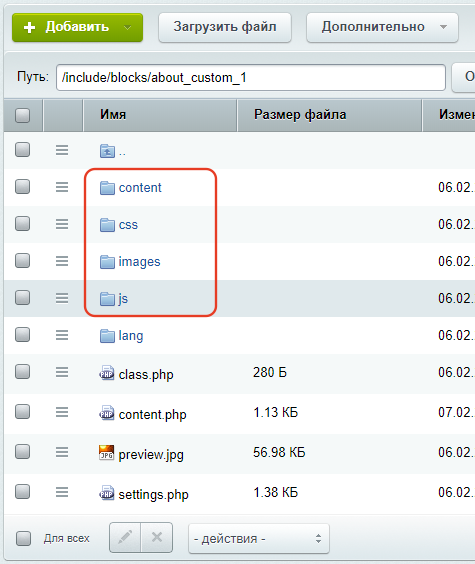Open the content folder icon

coord(107,188)
